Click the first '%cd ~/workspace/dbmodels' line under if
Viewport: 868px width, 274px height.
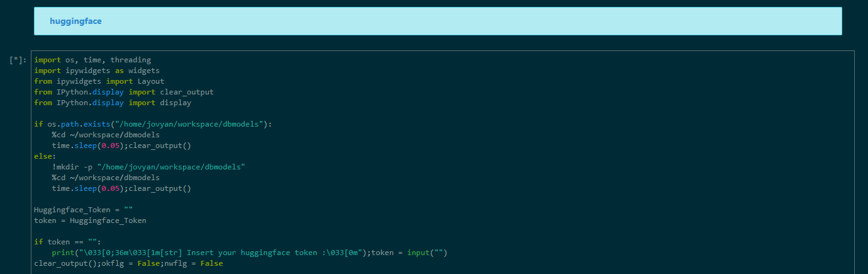(x=106, y=135)
